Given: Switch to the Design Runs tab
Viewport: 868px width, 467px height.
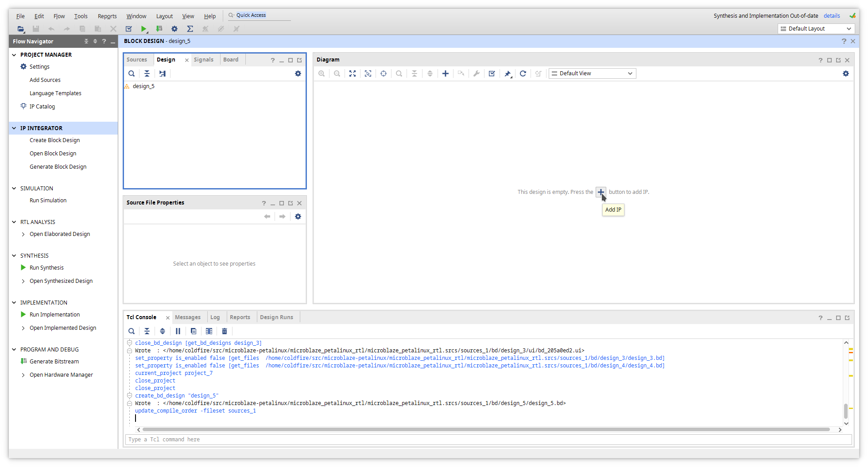Looking at the screenshot, I should point(276,317).
